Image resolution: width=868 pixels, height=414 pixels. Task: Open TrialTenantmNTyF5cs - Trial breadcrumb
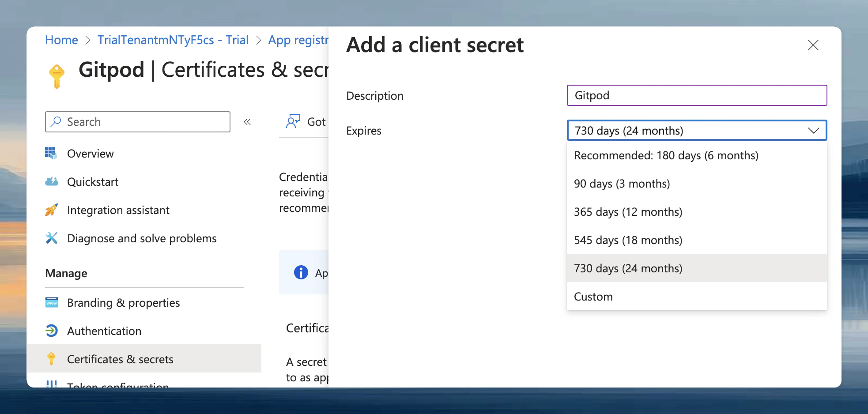click(x=173, y=40)
